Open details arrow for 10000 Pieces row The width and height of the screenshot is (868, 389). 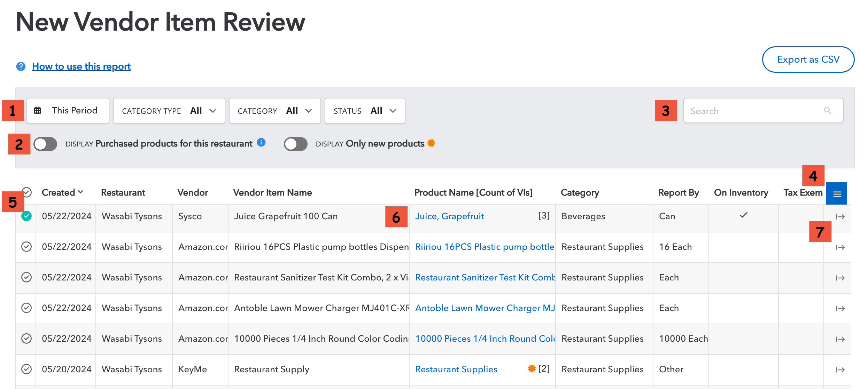point(840,339)
